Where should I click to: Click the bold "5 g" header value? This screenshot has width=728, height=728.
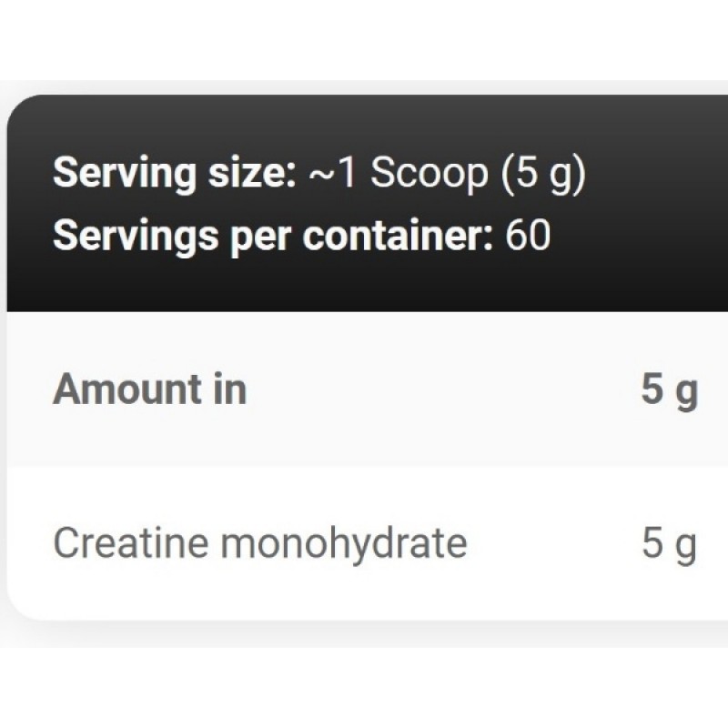pos(669,389)
